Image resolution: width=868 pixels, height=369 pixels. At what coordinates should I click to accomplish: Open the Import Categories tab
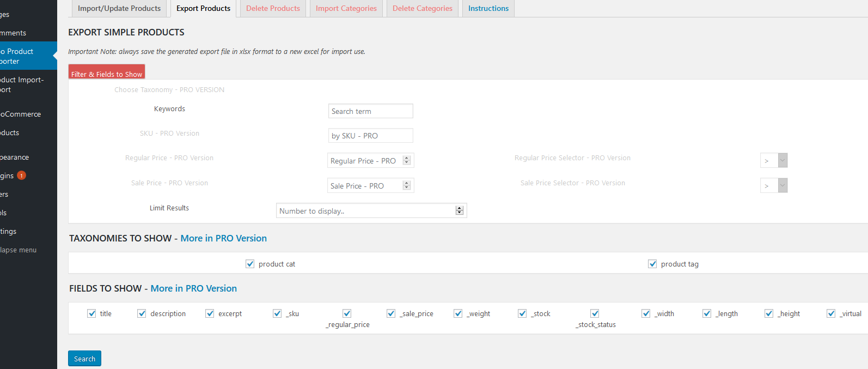click(346, 9)
